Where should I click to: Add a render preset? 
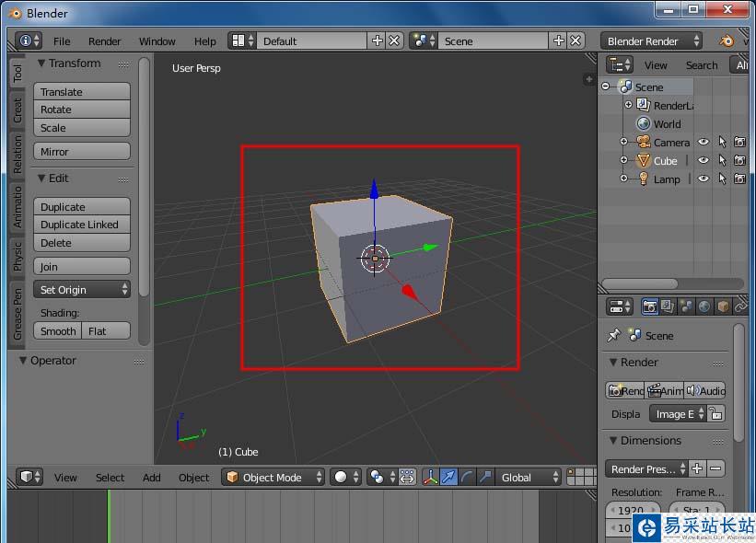697,468
